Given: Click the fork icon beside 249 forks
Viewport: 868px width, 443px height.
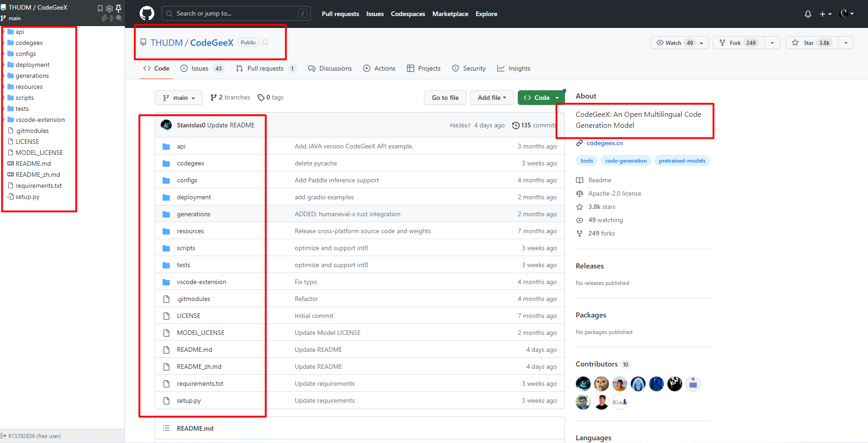Looking at the screenshot, I should point(580,233).
